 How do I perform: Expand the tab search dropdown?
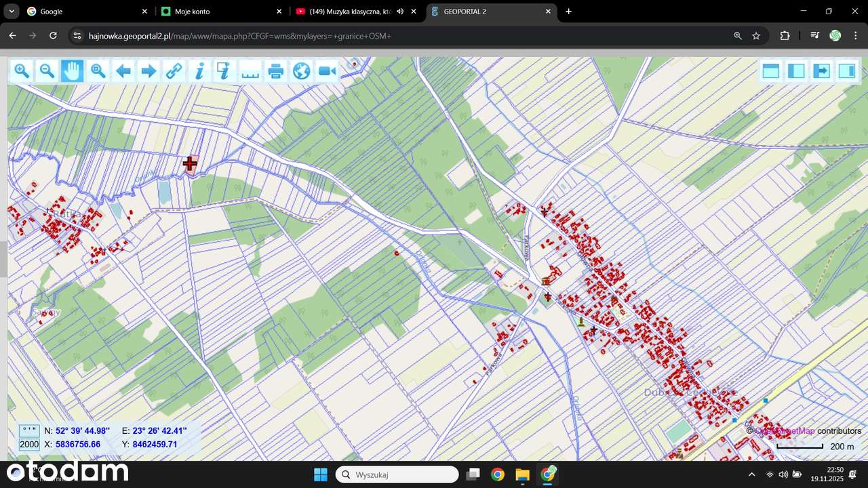(12, 12)
